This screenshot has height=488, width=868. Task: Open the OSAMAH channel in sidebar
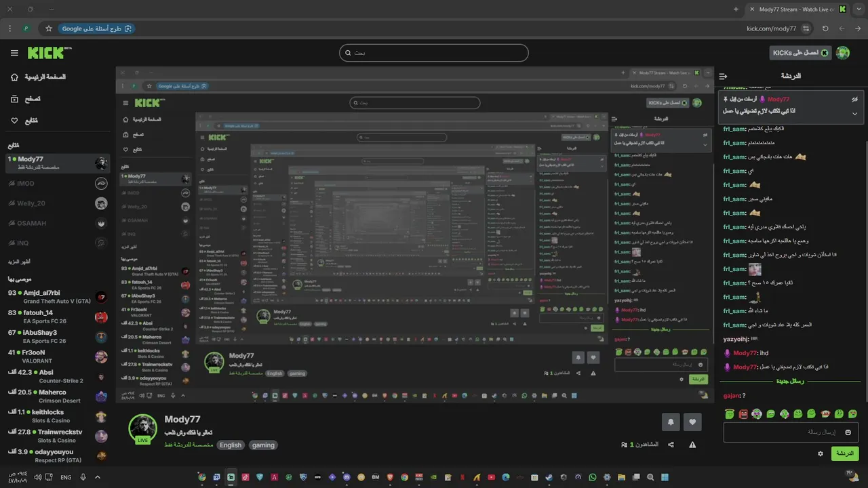click(x=57, y=223)
